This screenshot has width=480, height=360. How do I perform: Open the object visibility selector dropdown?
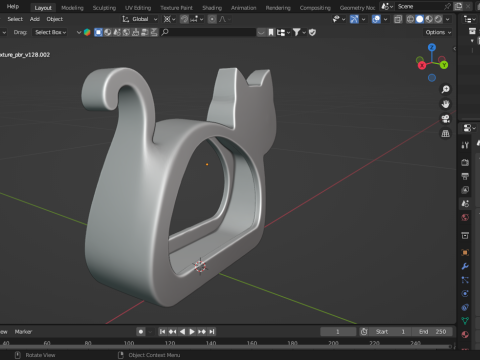tap(339, 19)
